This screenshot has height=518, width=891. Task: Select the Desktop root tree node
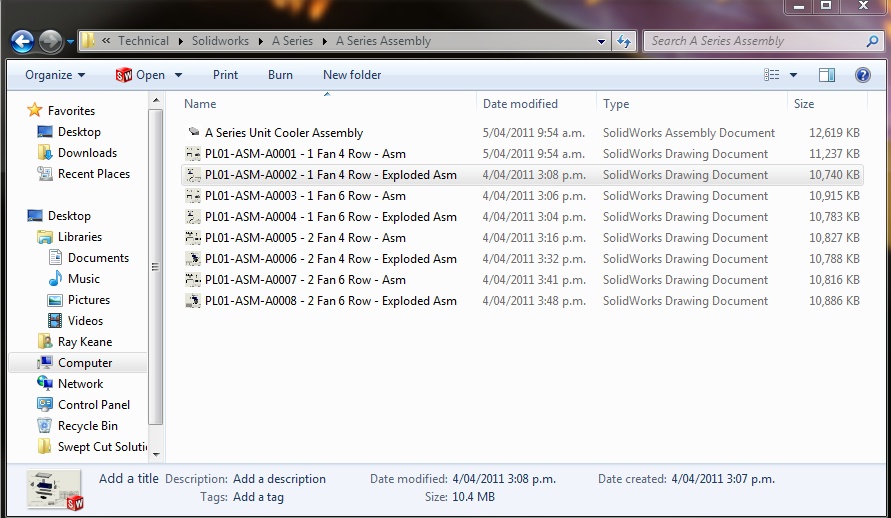click(x=59, y=216)
